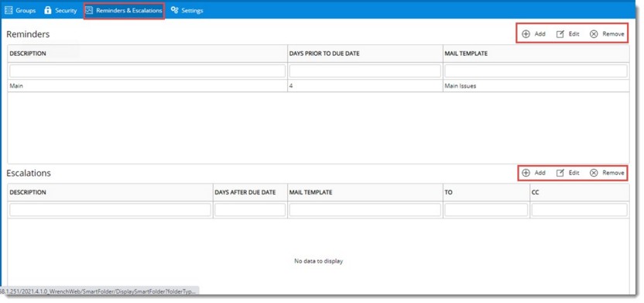
Task: Click the Escalations Edit pencil icon
Action: 560,173
